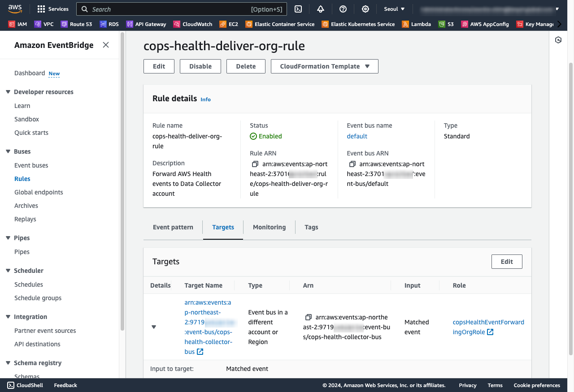Open S3 favorites shortcut
The width and height of the screenshot is (574, 392).
pos(446,24)
